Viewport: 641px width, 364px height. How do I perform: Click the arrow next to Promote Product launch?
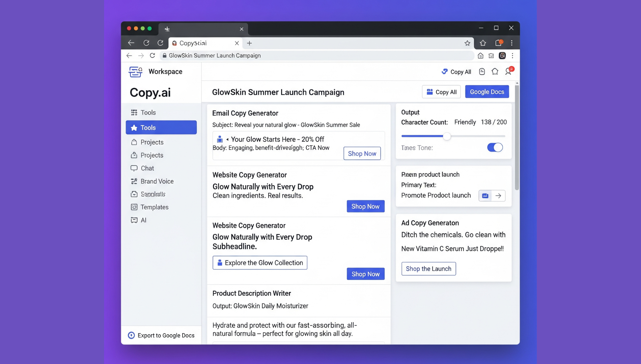(498, 196)
